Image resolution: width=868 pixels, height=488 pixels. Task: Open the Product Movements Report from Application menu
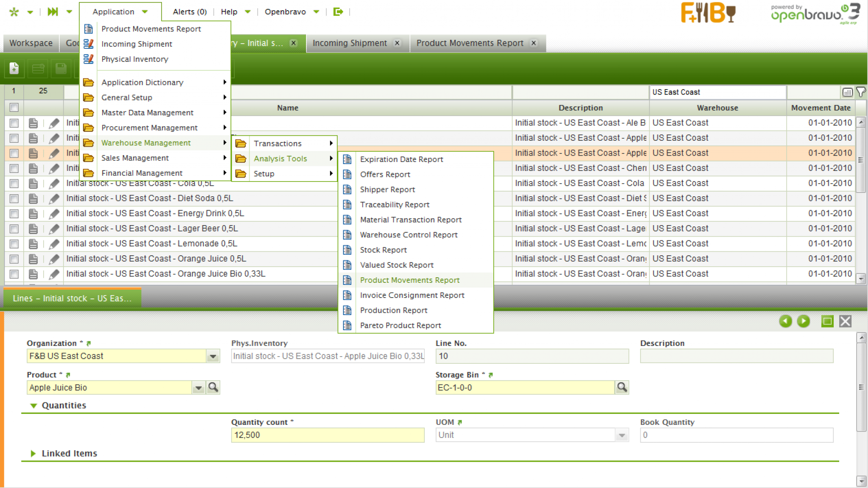[151, 28]
